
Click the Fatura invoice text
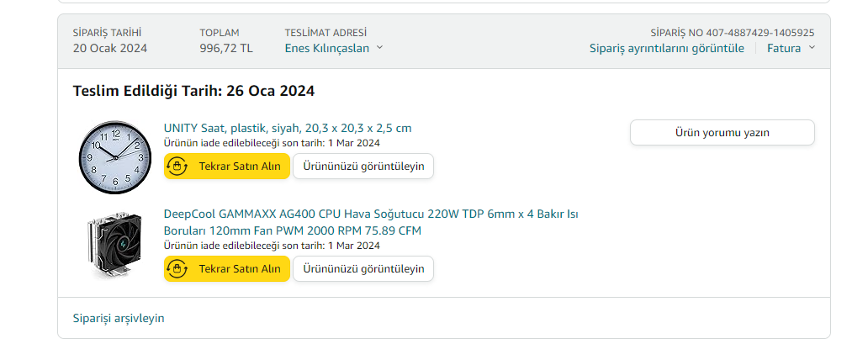(783, 48)
